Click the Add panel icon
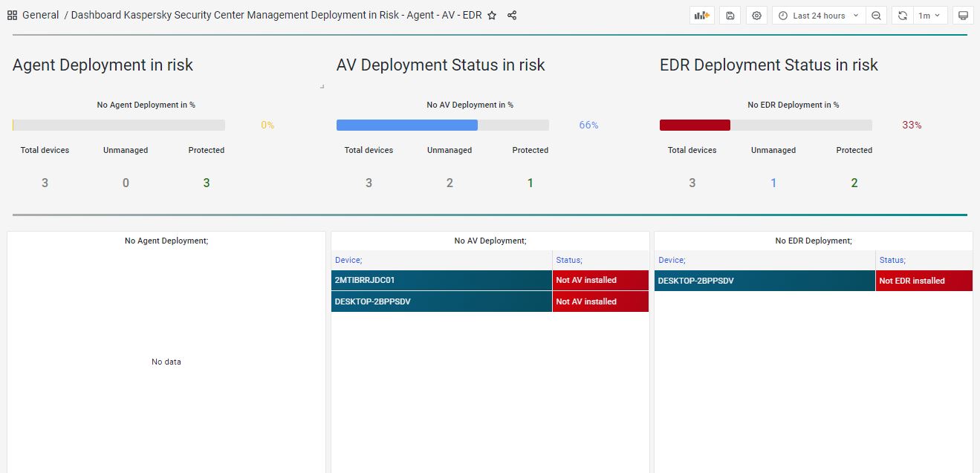Screen dimensions: 980x473 pyautogui.click(x=702, y=16)
